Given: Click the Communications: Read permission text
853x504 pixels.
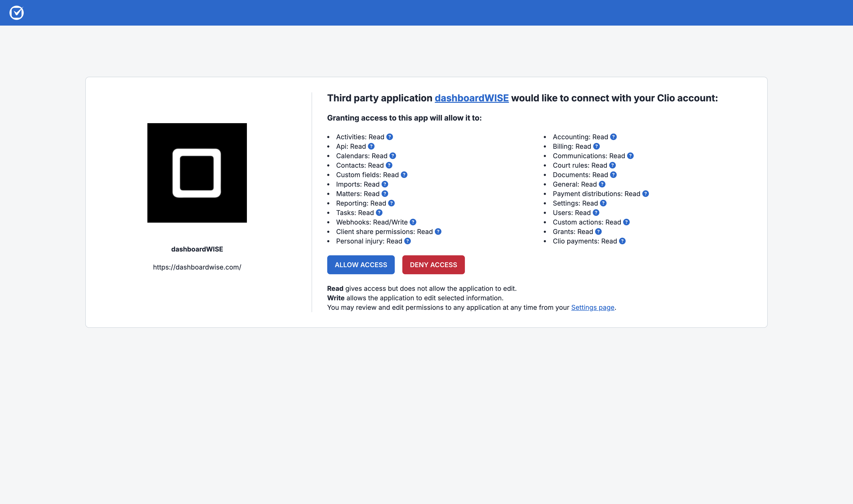Looking at the screenshot, I should pyautogui.click(x=589, y=156).
